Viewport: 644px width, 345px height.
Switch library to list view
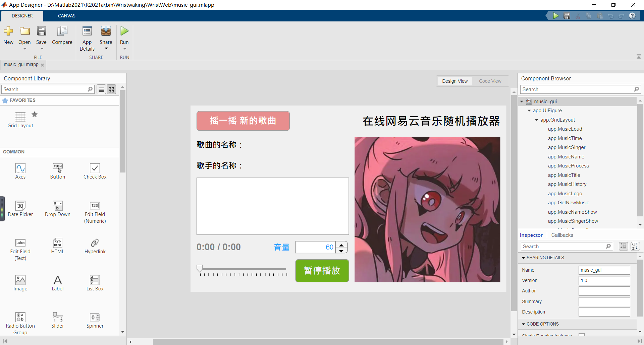point(101,89)
